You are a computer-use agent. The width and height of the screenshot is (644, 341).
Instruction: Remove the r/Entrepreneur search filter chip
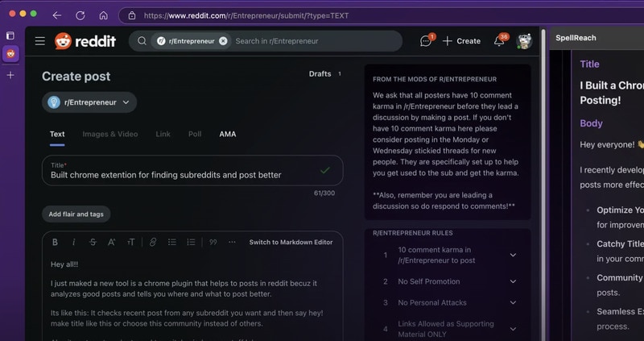click(x=223, y=41)
